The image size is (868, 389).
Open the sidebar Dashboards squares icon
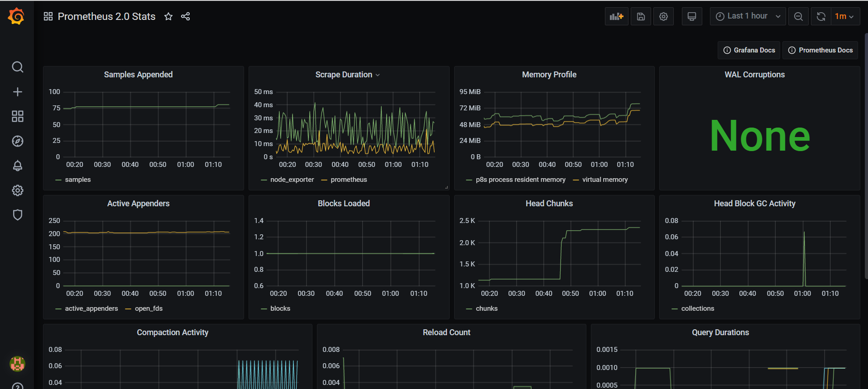coord(17,116)
